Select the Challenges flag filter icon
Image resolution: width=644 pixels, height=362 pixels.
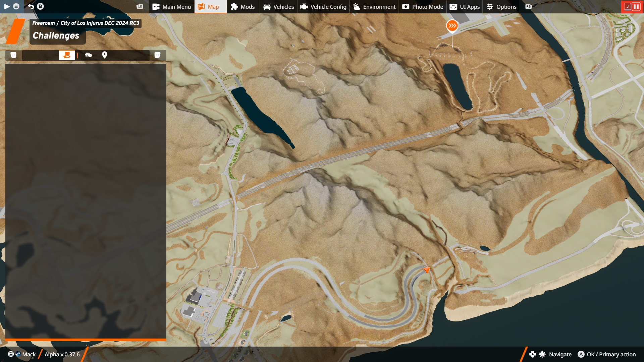[x=67, y=55]
